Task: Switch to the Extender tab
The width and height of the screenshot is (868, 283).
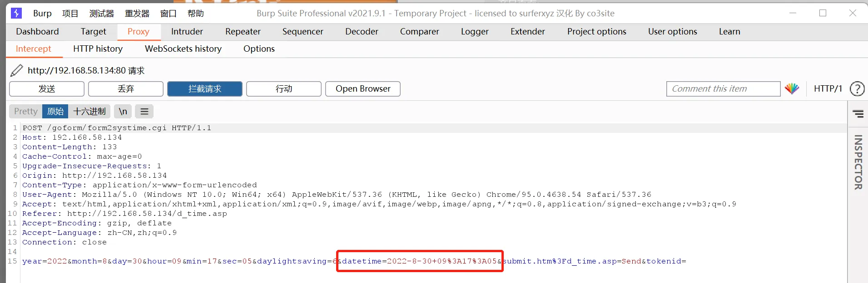Action: [x=527, y=32]
